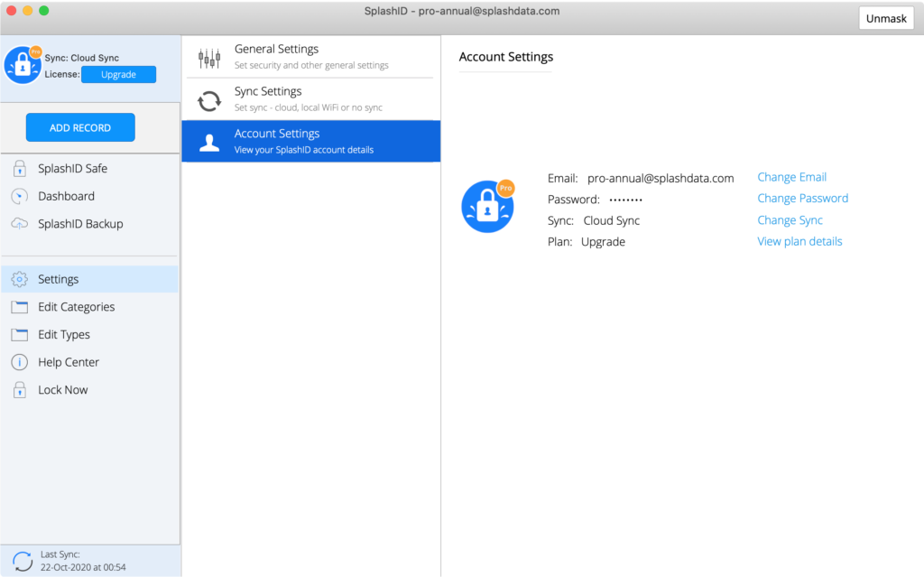This screenshot has height=577, width=924.
Task: Click the sync refresh icon near Last Sync
Action: tap(23, 561)
